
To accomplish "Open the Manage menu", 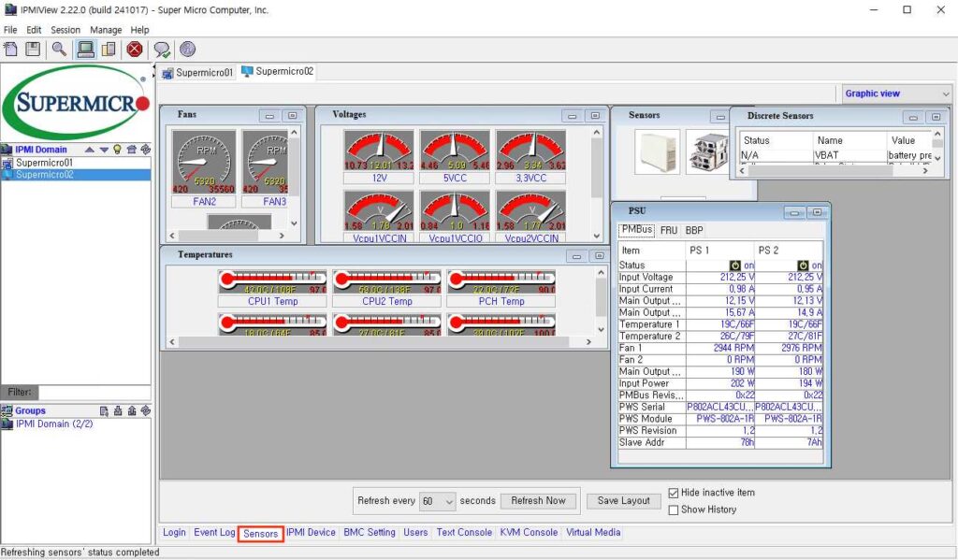I will (x=106, y=30).
